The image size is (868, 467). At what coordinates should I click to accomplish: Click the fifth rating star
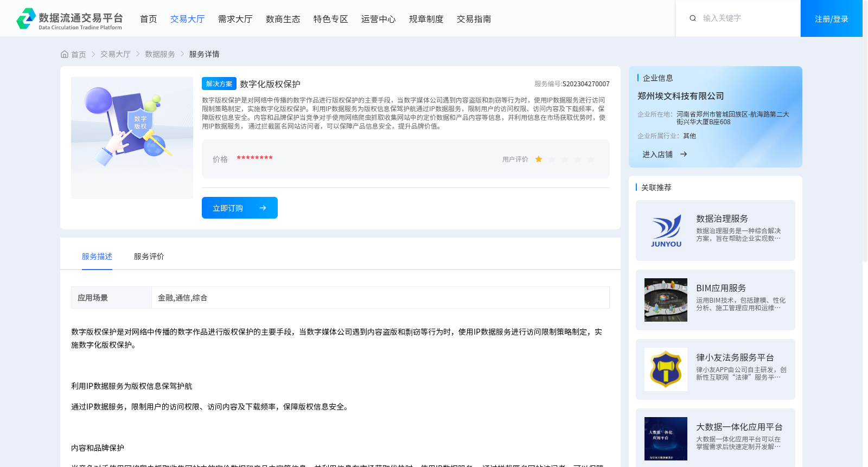coord(591,159)
